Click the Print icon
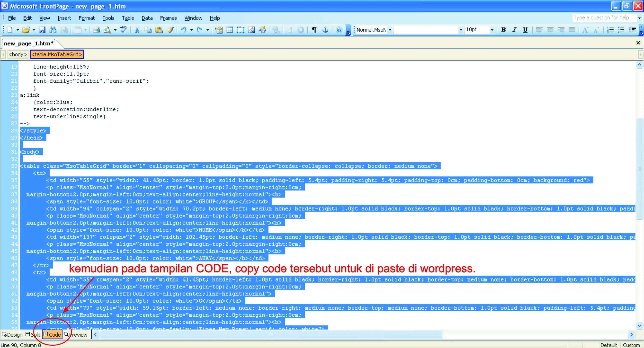644x348 pixels. pyautogui.click(x=97, y=30)
